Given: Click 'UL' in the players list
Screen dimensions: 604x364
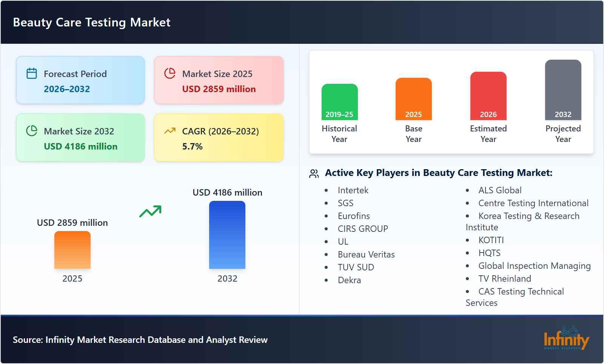Looking at the screenshot, I should pyautogui.click(x=343, y=242).
